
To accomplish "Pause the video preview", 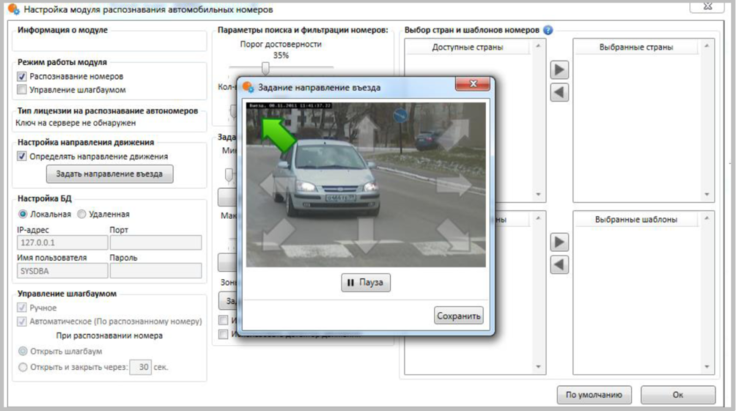I will click(366, 282).
